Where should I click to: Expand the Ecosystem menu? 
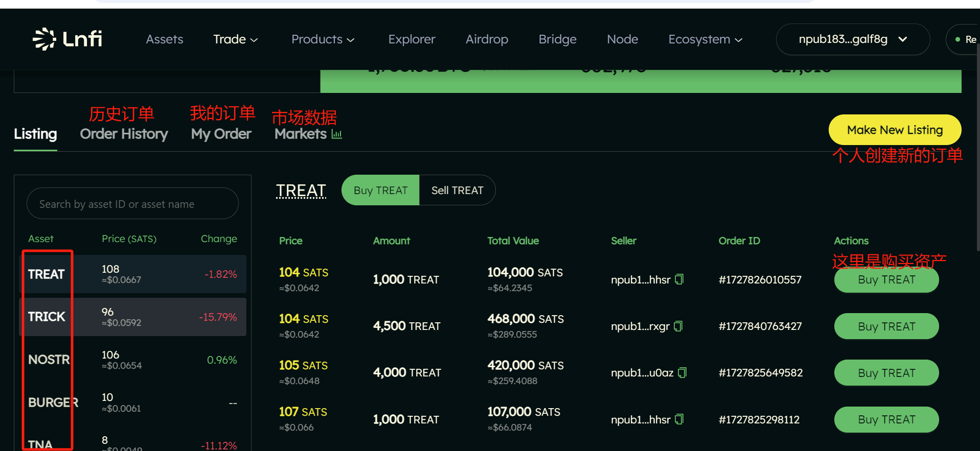pyautogui.click(x=705, y=39)
